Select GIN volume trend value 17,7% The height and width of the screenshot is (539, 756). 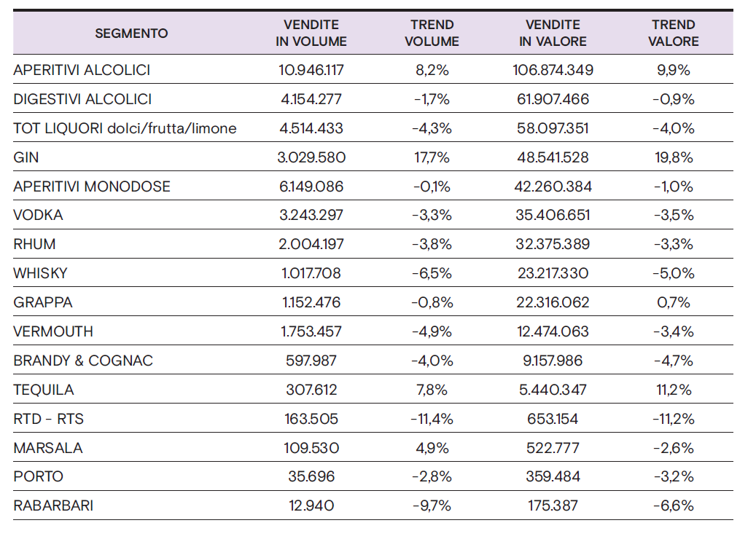(432, 157)
